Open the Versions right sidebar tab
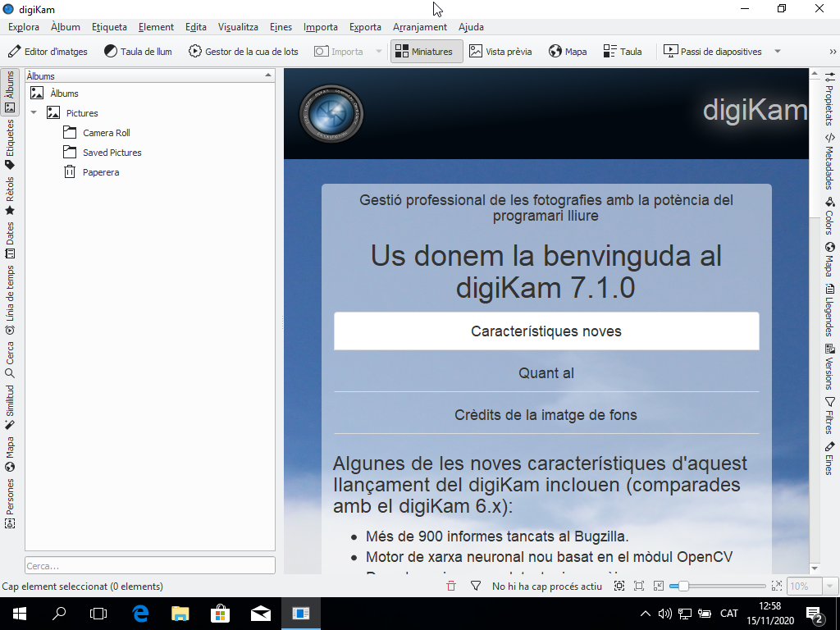The width and height of the screenshot is (840, 630). coord(829,367)
